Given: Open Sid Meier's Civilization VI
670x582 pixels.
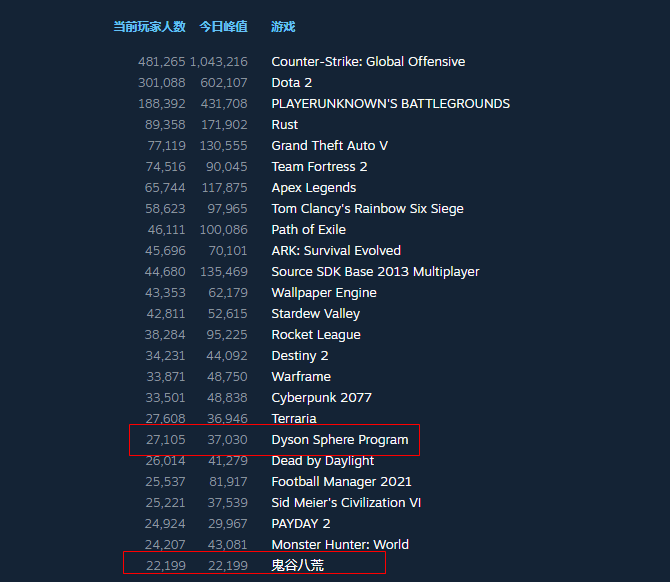Looking at the screenshot, I should (x=346, y=503).
